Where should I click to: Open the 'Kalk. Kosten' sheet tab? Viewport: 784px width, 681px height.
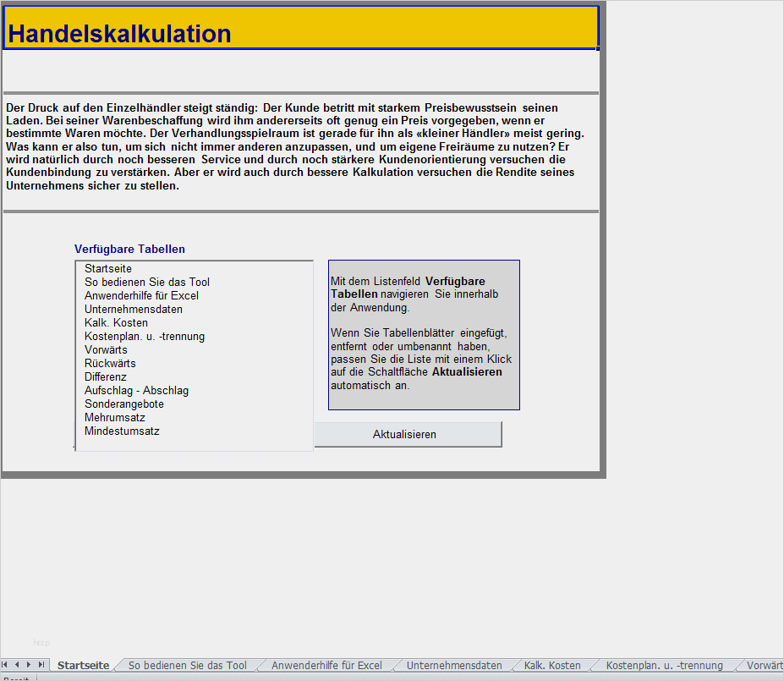tap(552, 666)
